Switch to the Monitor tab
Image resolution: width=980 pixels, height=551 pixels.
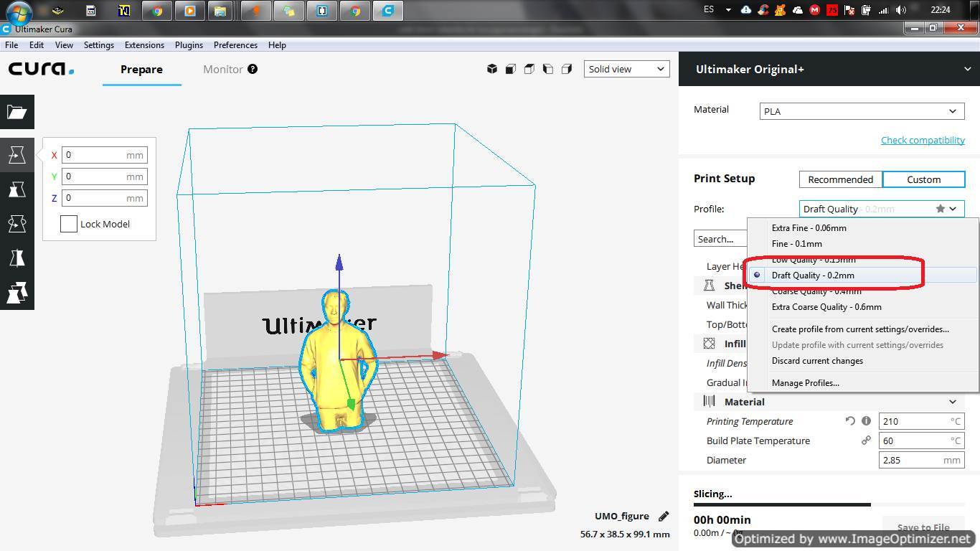(223, 70)
